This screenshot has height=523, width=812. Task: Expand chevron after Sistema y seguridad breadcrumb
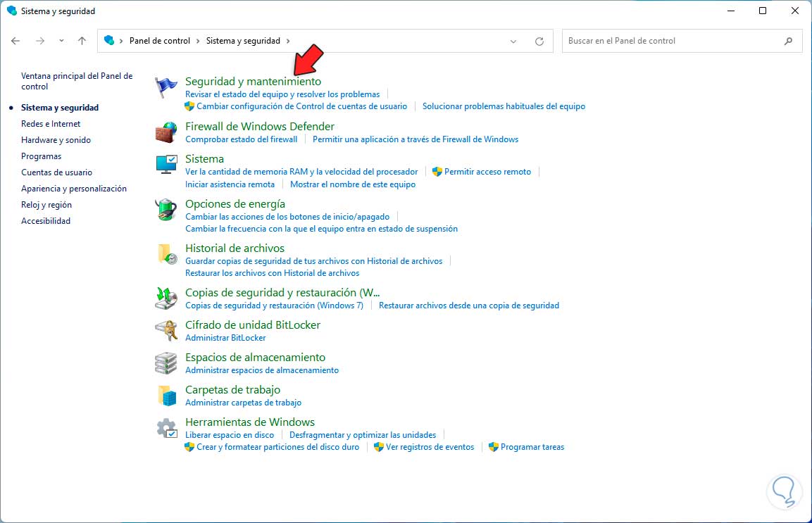(288, 41)
